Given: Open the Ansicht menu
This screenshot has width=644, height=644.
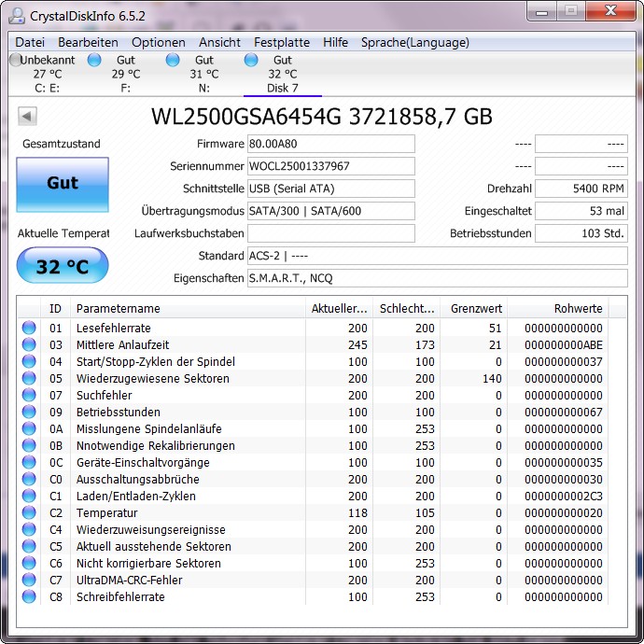Looking at the screenshot, I should 219,42.
